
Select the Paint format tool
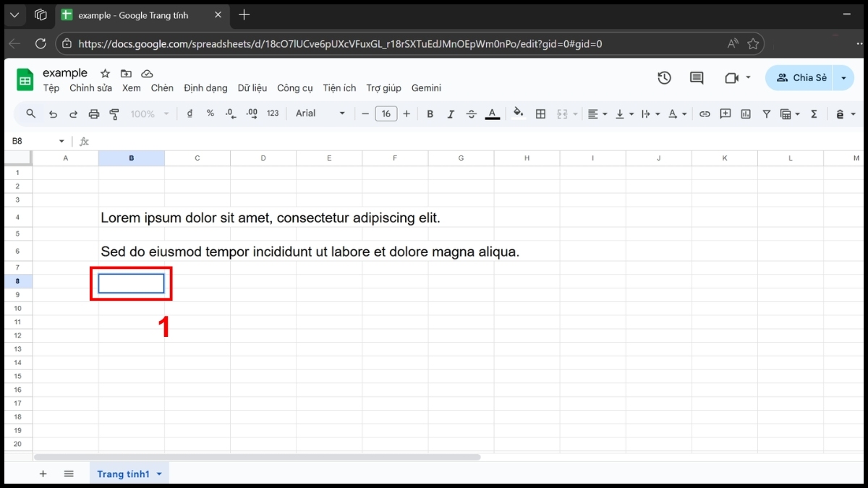tap(114, 114)
